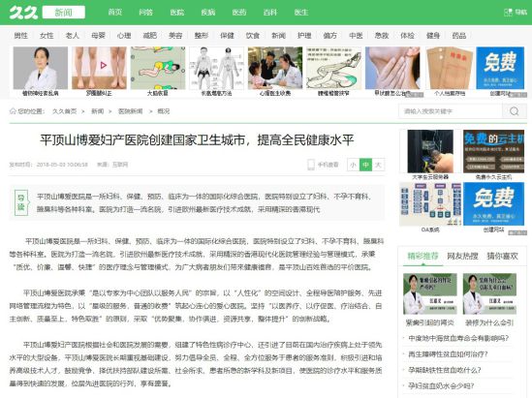This screenshot has height=398, width=532.
Task: Open 医药 in the top navigation
Action: tap(239, 13)
